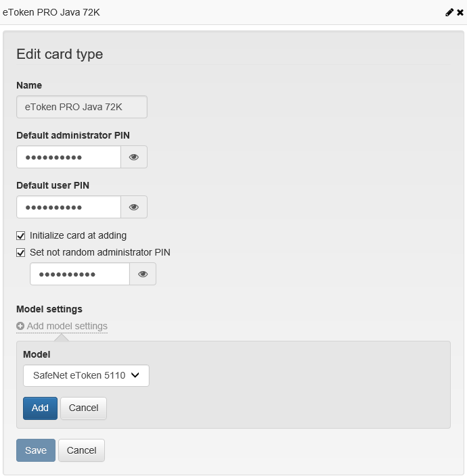Image resolution: width=467 pixels, height=476 pixels.
Task: Click the Name input field
Action: (x=82, y=107)
